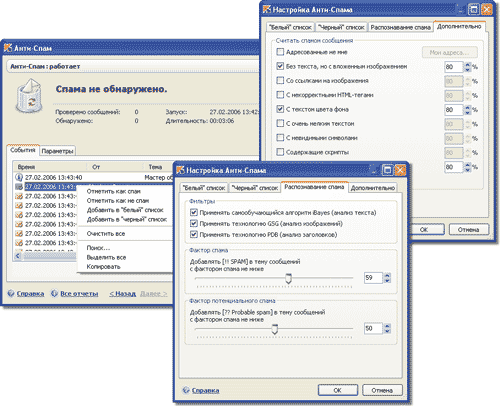Click the info icon on first event row
Image resolution: width=500 pixels, height=406 pixels.
[19, 177]
